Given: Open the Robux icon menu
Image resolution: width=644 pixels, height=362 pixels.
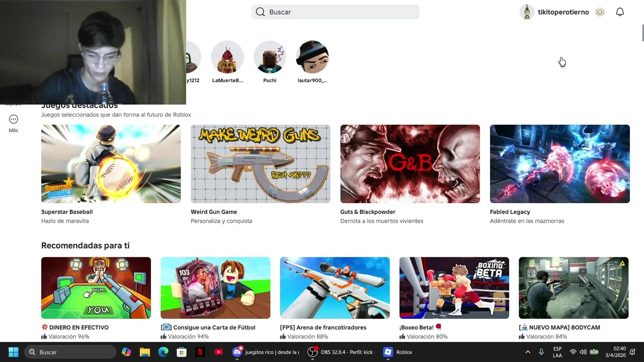Looking at the screenshot, I should [x=600, y=12].
